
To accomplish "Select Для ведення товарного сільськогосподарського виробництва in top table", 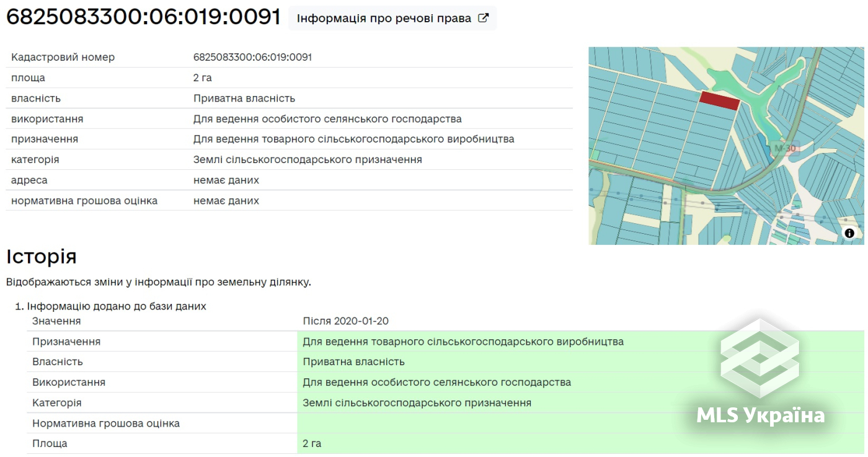I will pos(354,139).
